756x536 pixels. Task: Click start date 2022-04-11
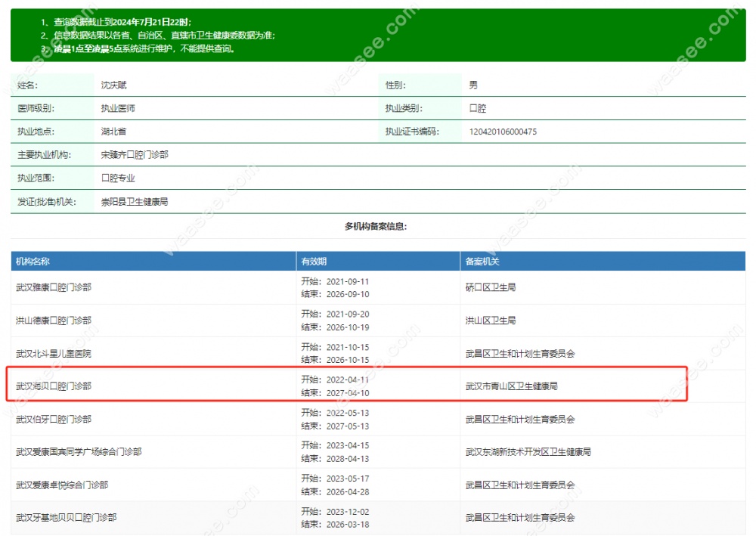point(348,380)
